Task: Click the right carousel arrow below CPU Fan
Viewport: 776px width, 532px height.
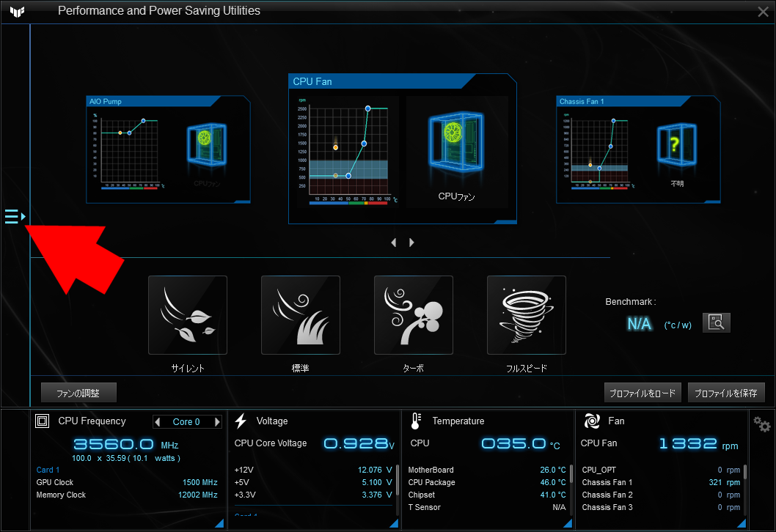Action: coord(411,242)
